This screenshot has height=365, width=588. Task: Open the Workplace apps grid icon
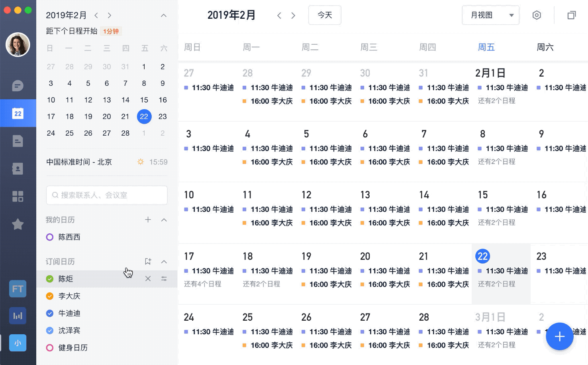tap(18, 196)
